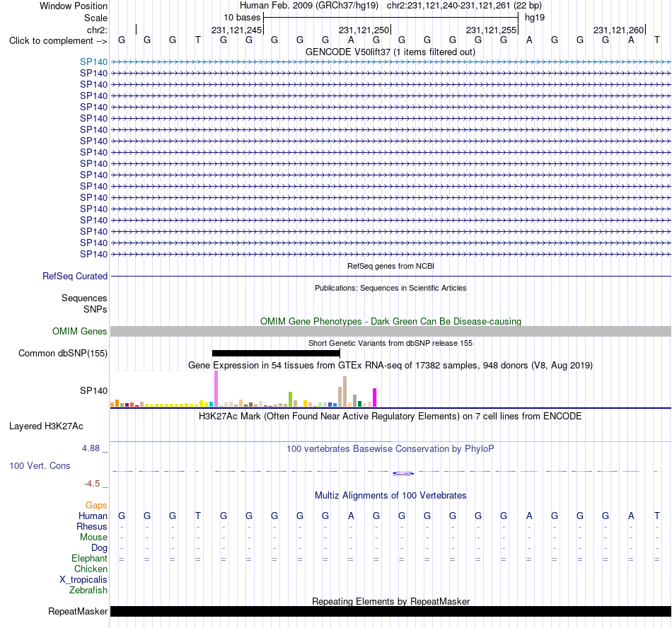Click the Human species label
Viewport: 672px width, 628px height.
click(x=93, y=516)
